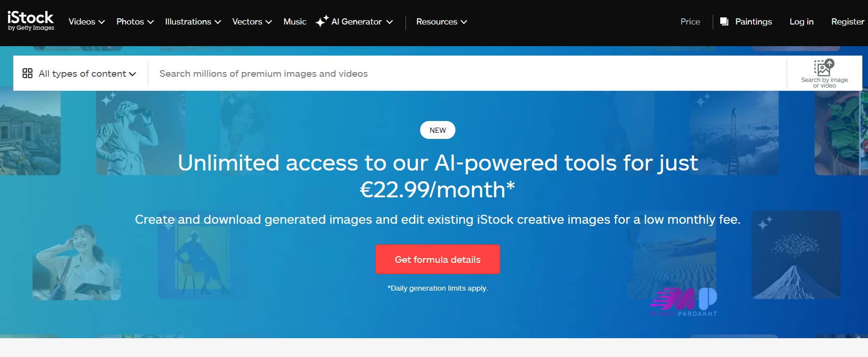Click the seated figure illustration thumbnail
This screenshot has height=357, width=868.
[x=202, y=255]
